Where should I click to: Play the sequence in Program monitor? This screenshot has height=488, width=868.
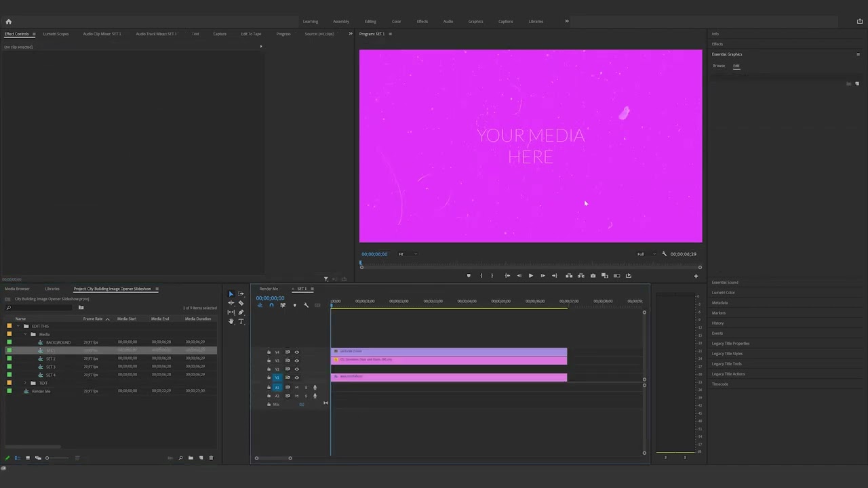click(530, 276)
